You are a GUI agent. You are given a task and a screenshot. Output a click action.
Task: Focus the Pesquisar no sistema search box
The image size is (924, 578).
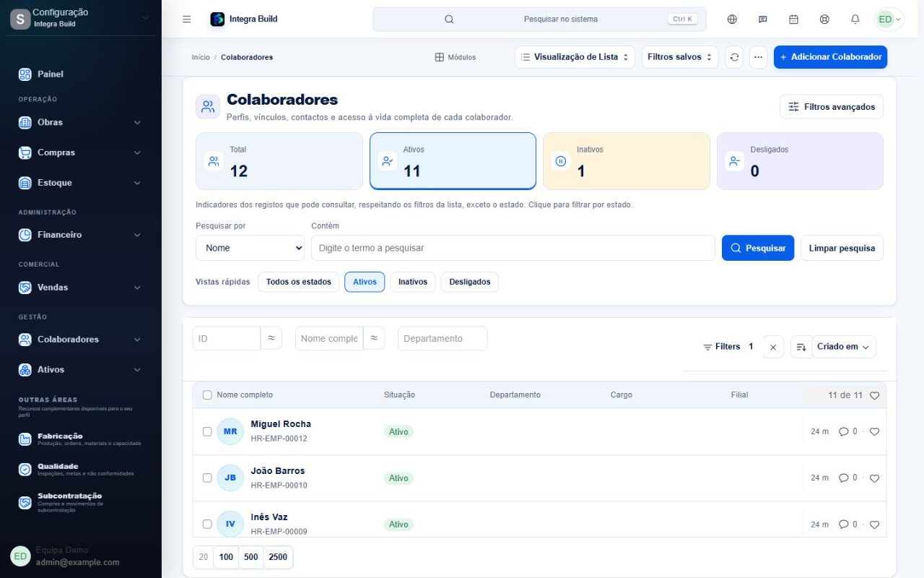(x=539, y=20)
